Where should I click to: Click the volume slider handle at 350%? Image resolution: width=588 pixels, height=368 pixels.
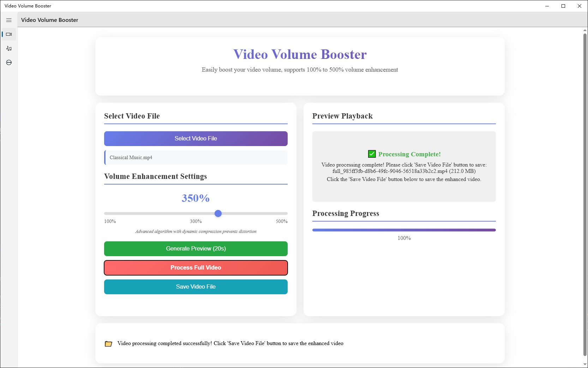coord(218,213)
